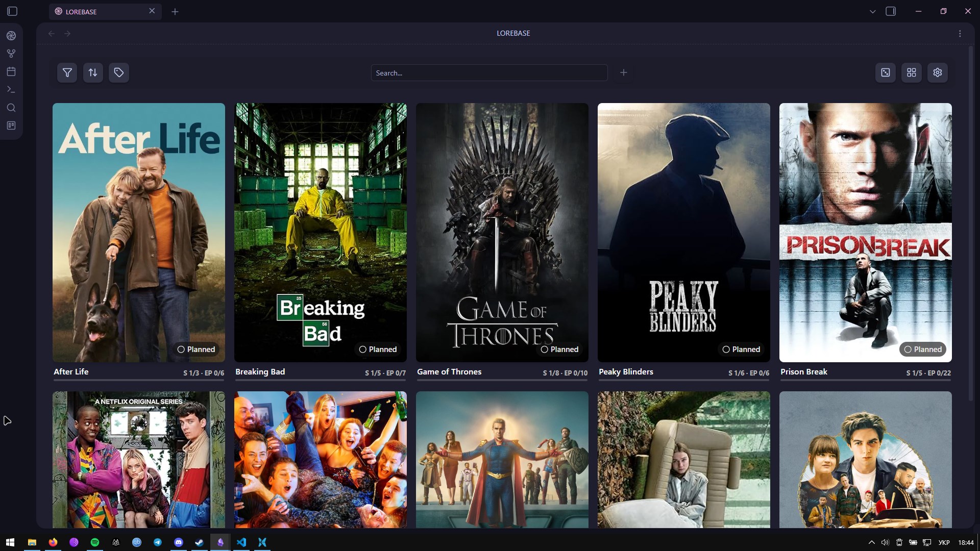Navigate back with the left arrow
The image size is (980, 551).
pos(52,34)
